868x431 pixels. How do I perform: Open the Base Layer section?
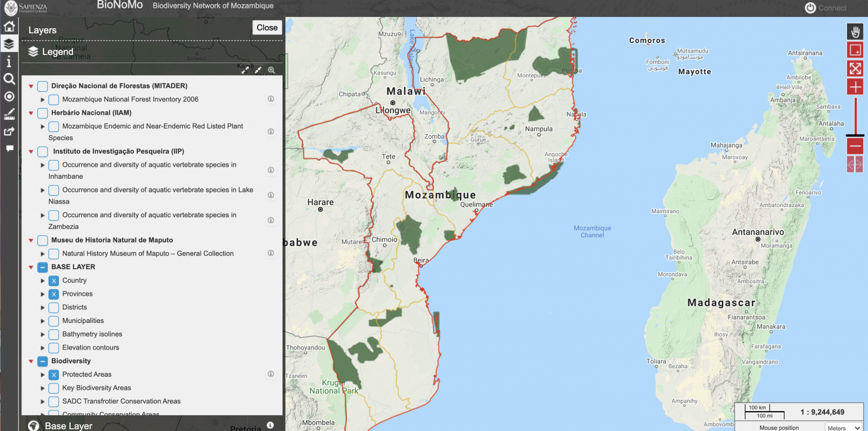coord(68,425)
